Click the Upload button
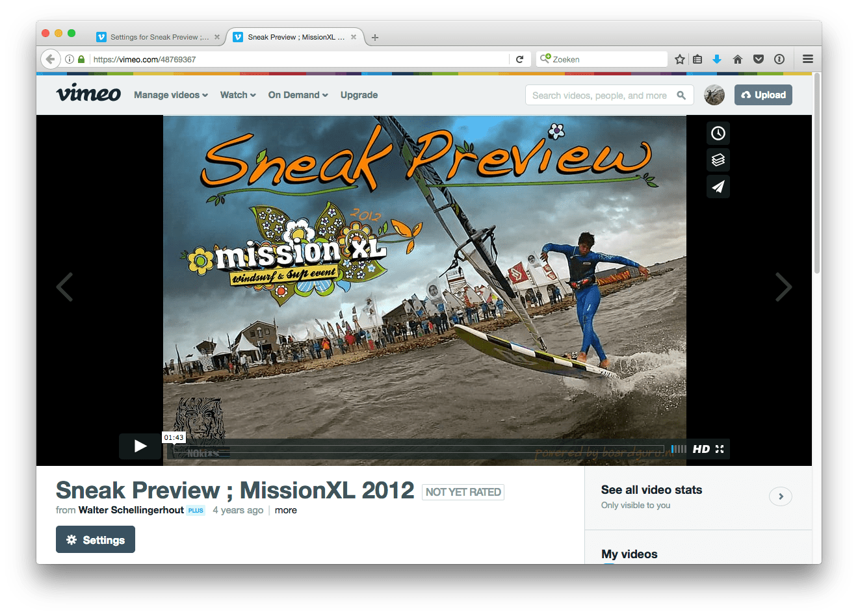Screen dimensions: 858x616 763,95
